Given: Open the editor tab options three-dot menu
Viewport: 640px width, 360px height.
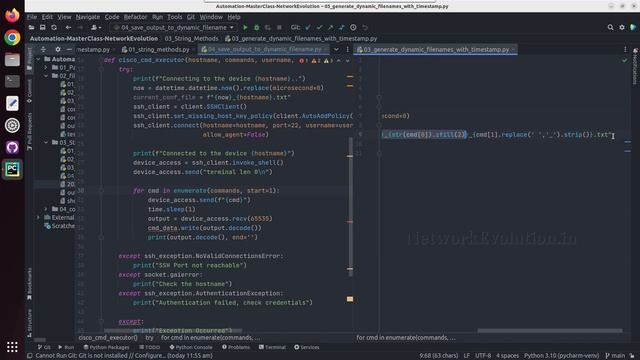Looking at the screenshot, I should tap(348, 49).
